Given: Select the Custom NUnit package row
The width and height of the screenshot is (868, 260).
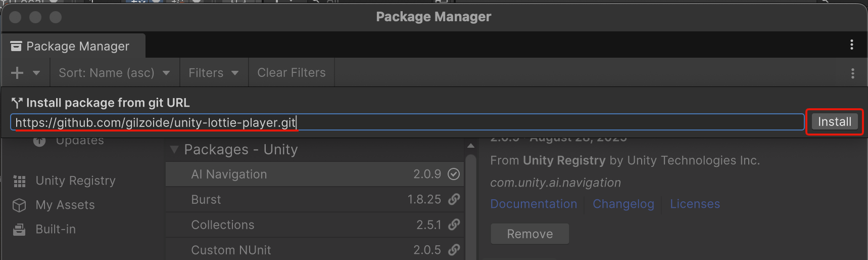Looking at the screenshot, I should 314,249.
